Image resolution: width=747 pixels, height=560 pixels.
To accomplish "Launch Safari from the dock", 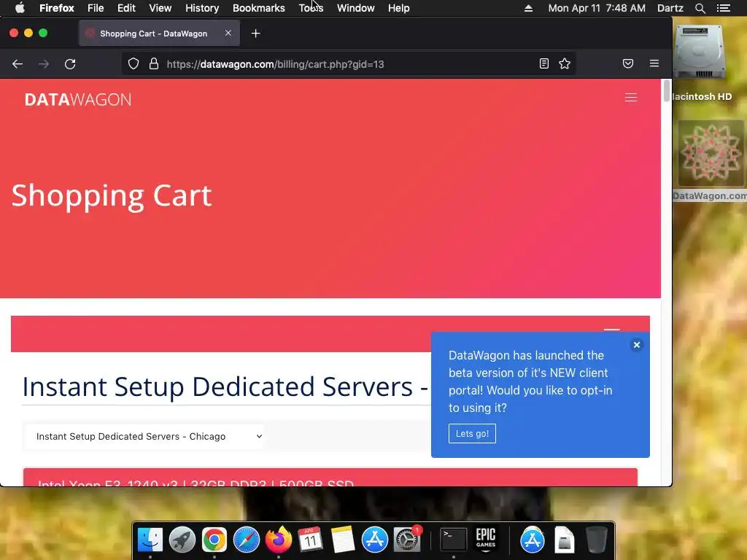I will pos(247,540).
